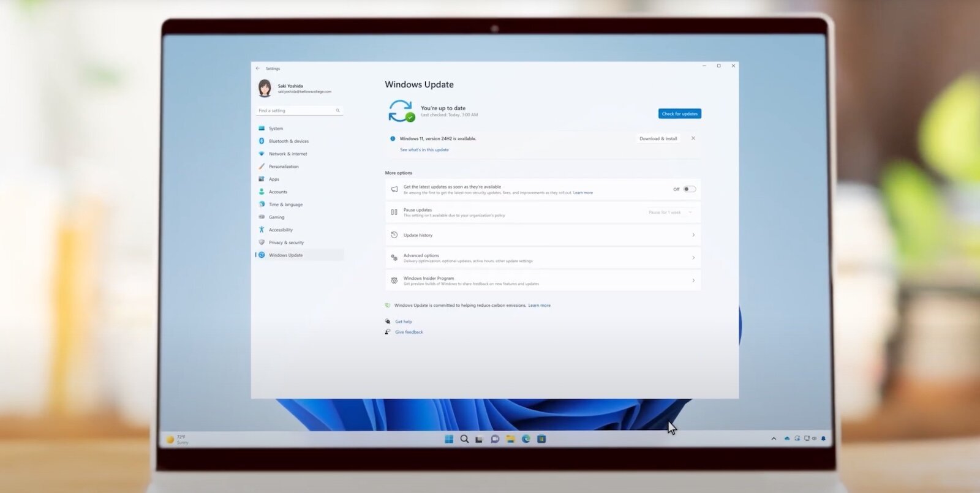This screenshot has width=980, height=493.
Task: Select the Apps icon in sidebar
Action: click(x=262, y=179)
